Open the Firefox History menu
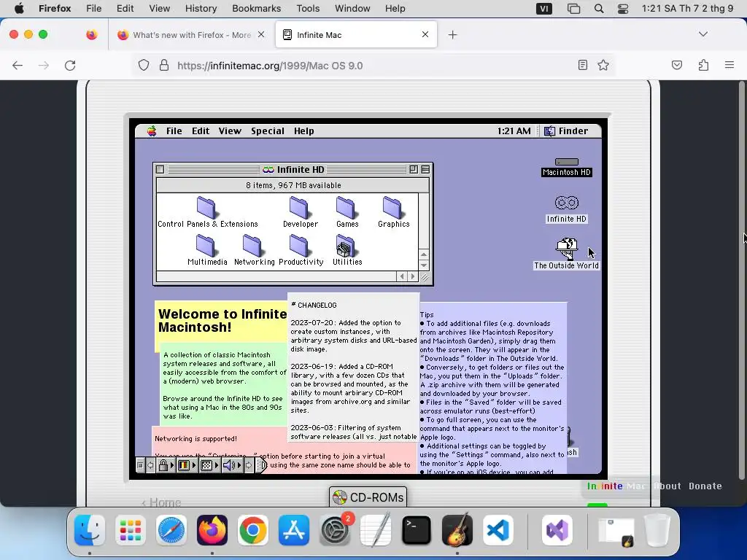 201,9
